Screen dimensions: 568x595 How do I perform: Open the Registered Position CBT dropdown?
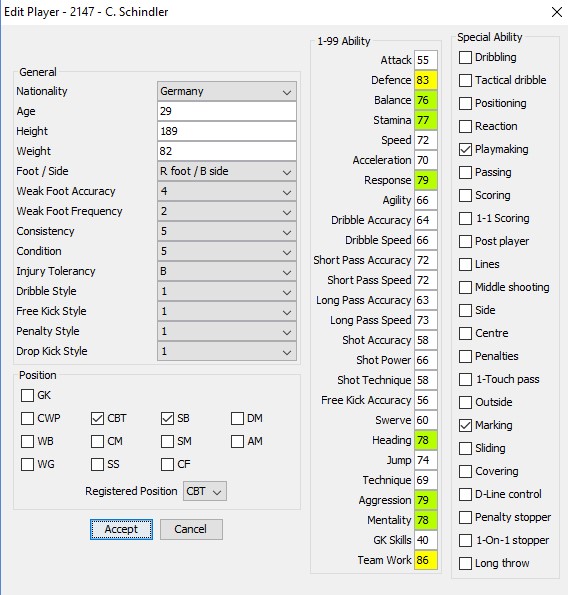[205, 491]
